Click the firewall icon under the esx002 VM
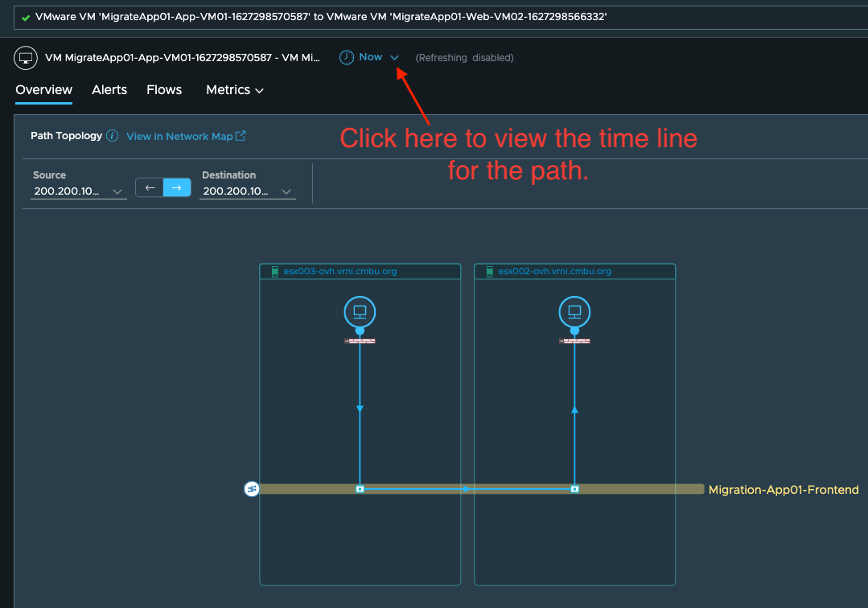Screen dimensions: 868x608 [x=574, y=341]
